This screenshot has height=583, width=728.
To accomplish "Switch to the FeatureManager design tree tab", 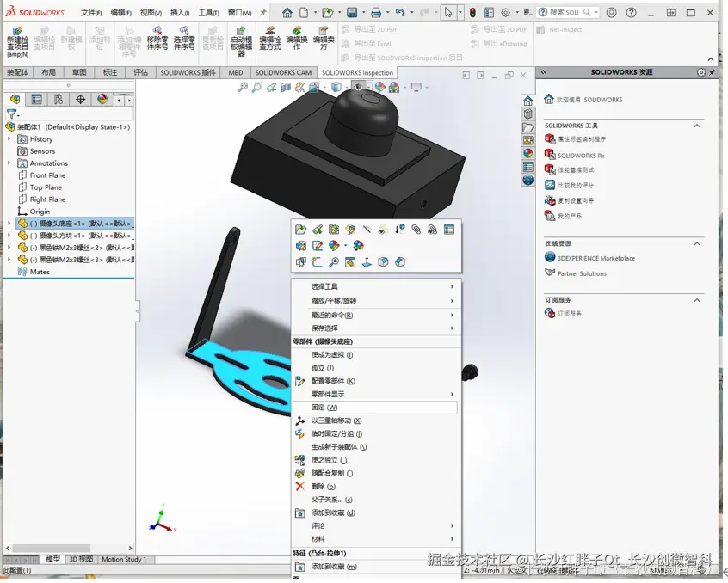I will (x=15, y=99).
